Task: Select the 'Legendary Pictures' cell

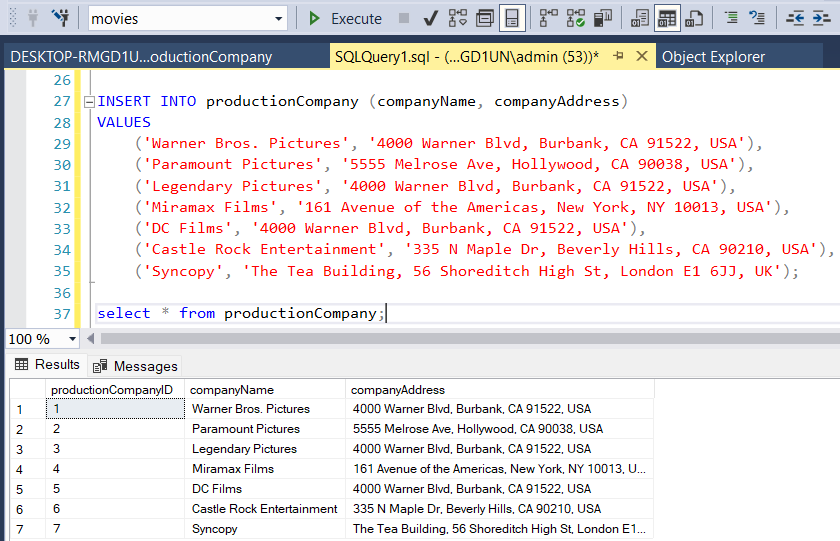Action: tap(265, 449)
